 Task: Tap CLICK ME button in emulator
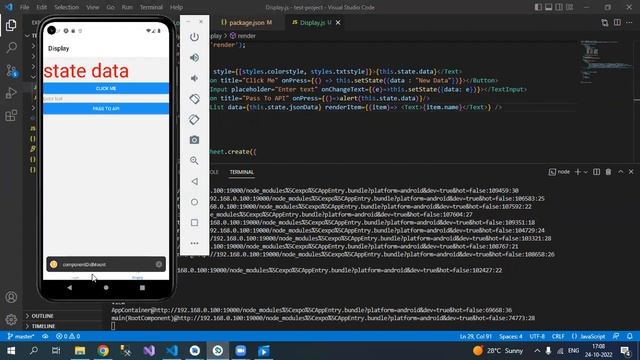106,89
